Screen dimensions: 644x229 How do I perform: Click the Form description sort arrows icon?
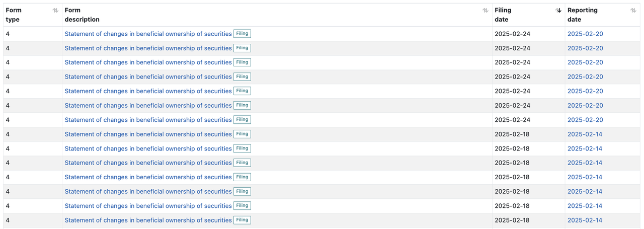pyautogui.click(x=486, y=10)
